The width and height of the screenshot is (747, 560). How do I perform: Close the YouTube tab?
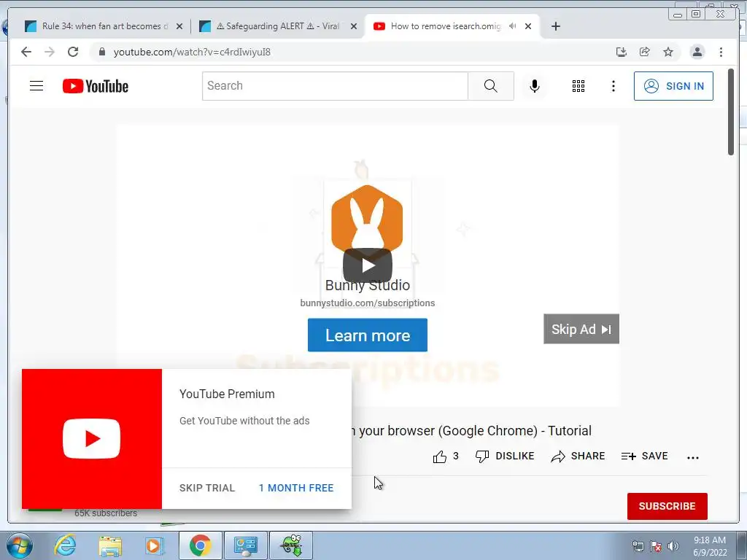point(528,27)
